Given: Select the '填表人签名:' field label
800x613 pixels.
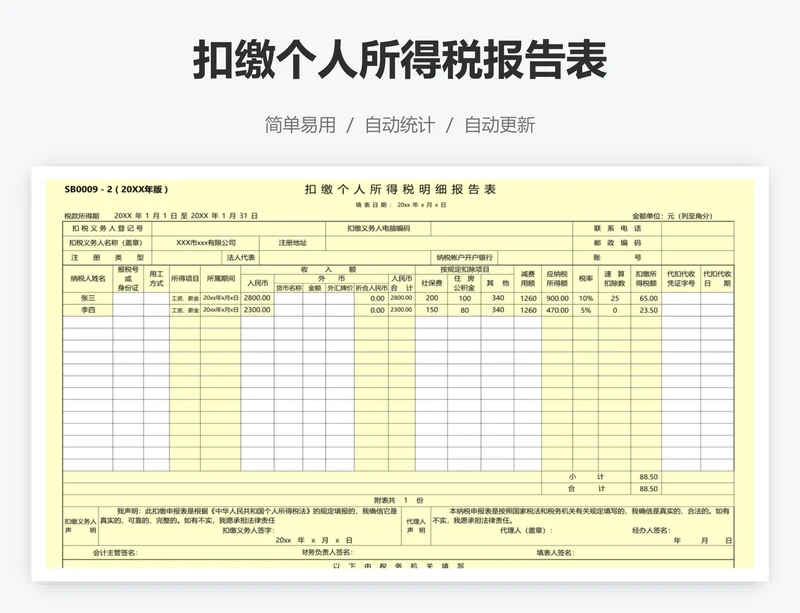Looking at the screenshot, I should (556, 553).
